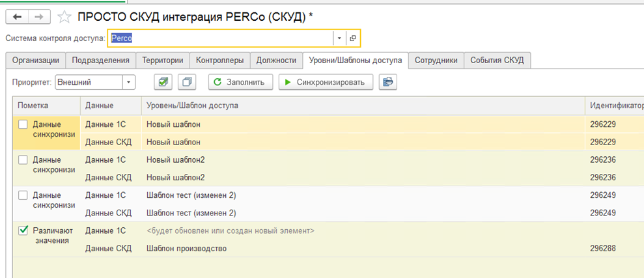
Task: Uncheck all rows with the clear-marks icon
Action: pos(186,82)
